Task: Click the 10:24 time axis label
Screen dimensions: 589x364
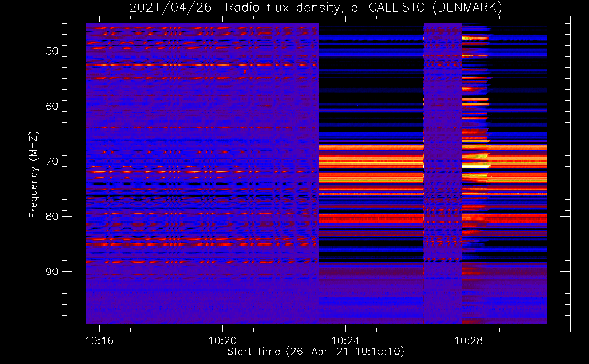Action: (345, 341)
